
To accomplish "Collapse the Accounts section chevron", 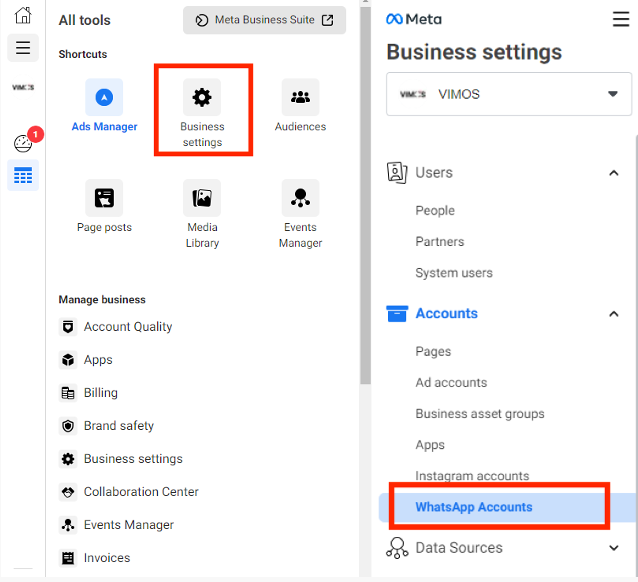I will 614,314.
